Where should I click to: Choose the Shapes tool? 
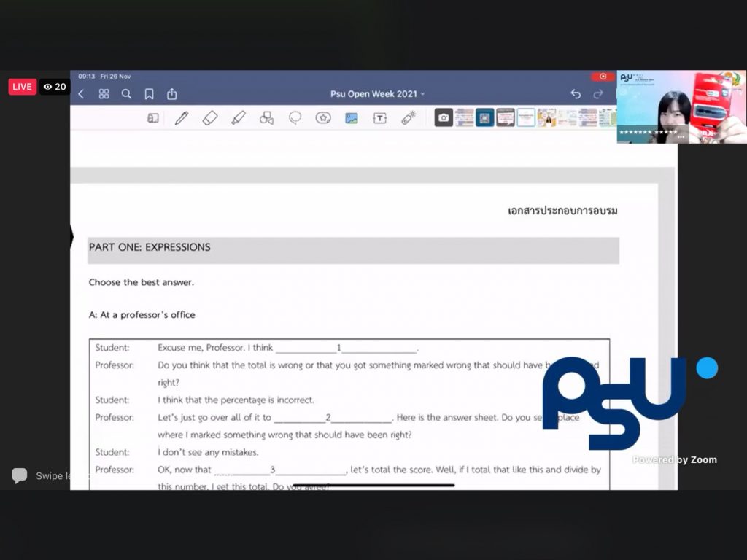[266, 118]
